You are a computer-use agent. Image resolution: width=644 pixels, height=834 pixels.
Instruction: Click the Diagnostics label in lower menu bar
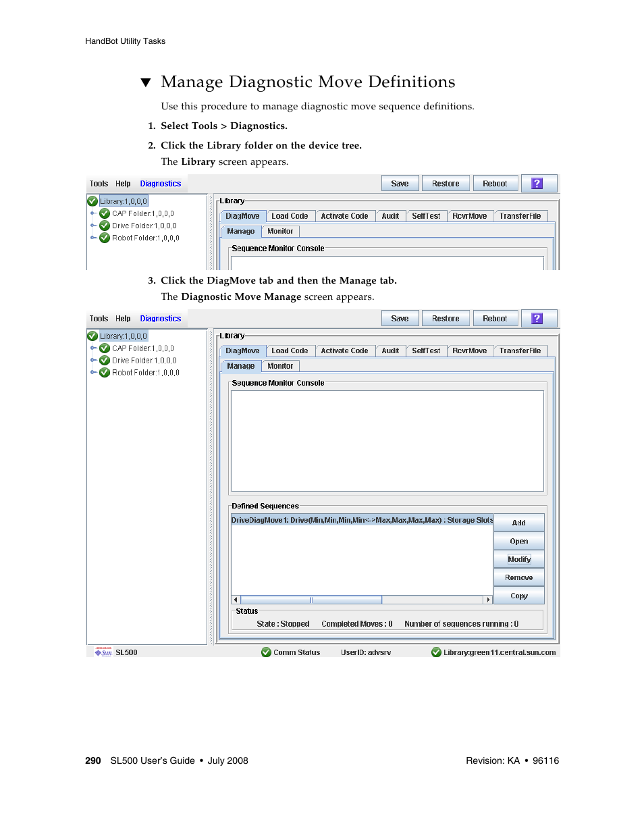(161, 319)
